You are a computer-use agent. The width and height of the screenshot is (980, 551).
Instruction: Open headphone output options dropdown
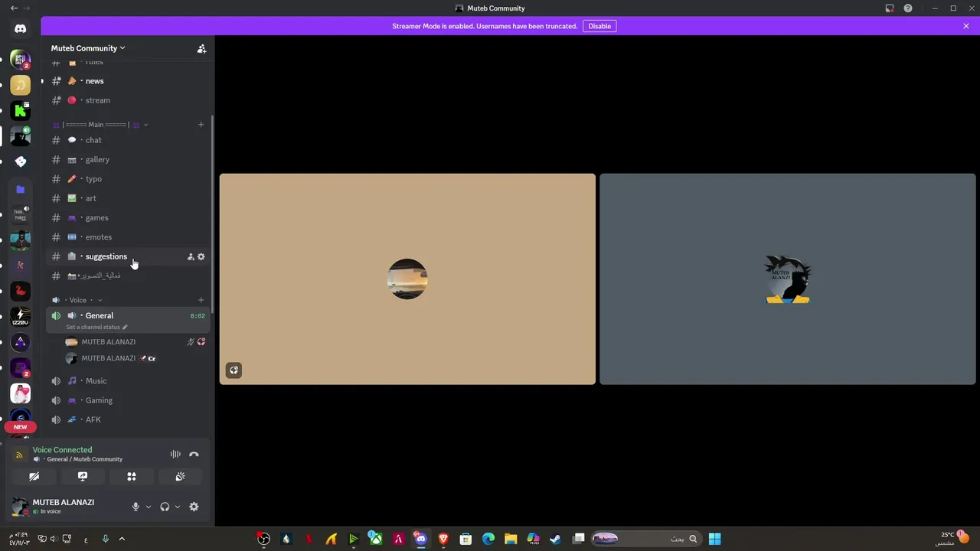[x=178, y=507]
